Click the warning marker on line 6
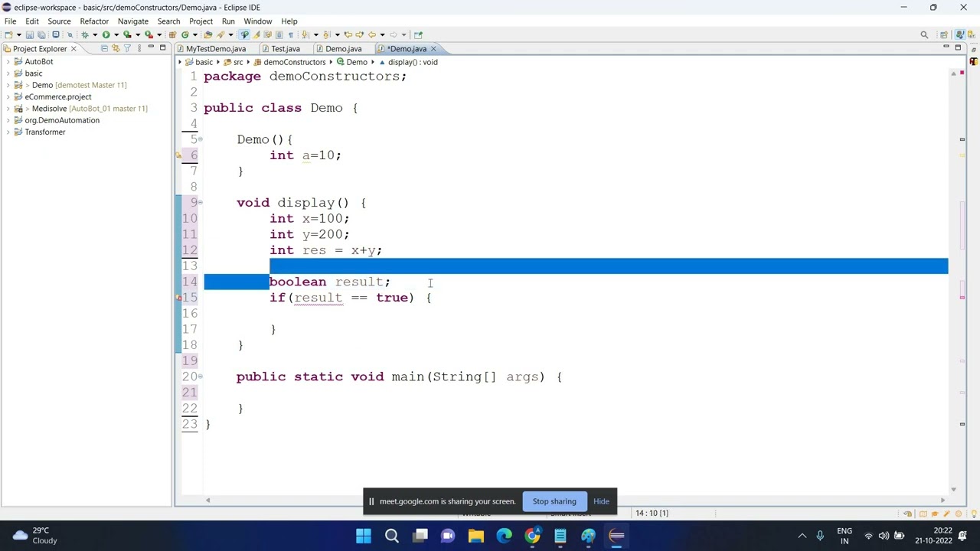 (179, 155)
